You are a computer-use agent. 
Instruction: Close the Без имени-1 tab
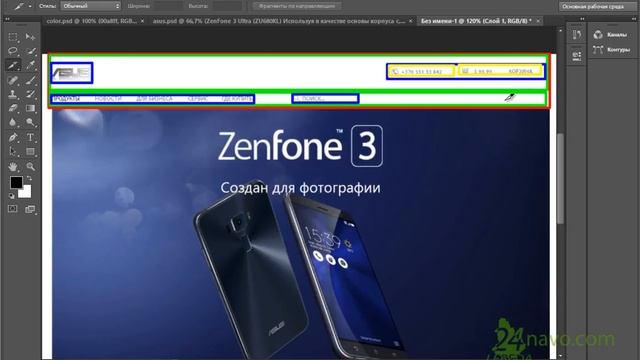538,21
